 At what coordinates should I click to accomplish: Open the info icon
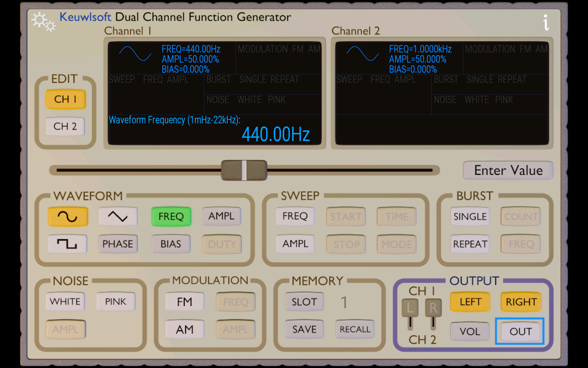pyautogui.click(x=546, y=22)
